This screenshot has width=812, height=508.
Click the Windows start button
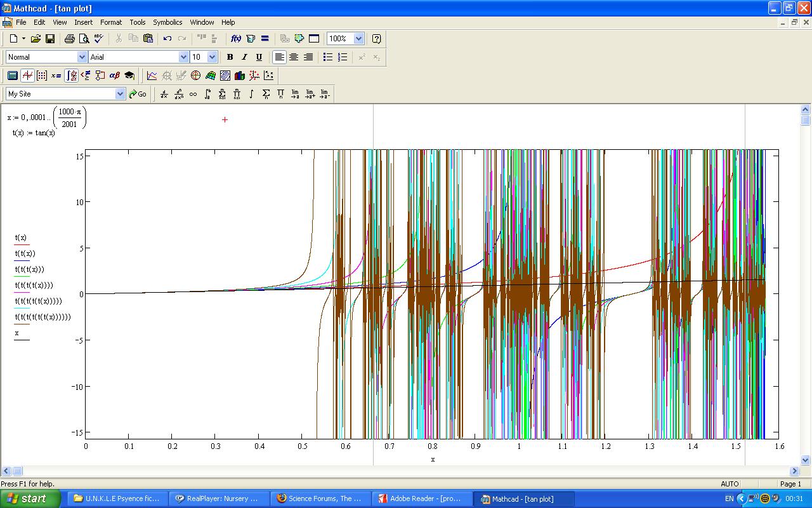coord(30,498)
